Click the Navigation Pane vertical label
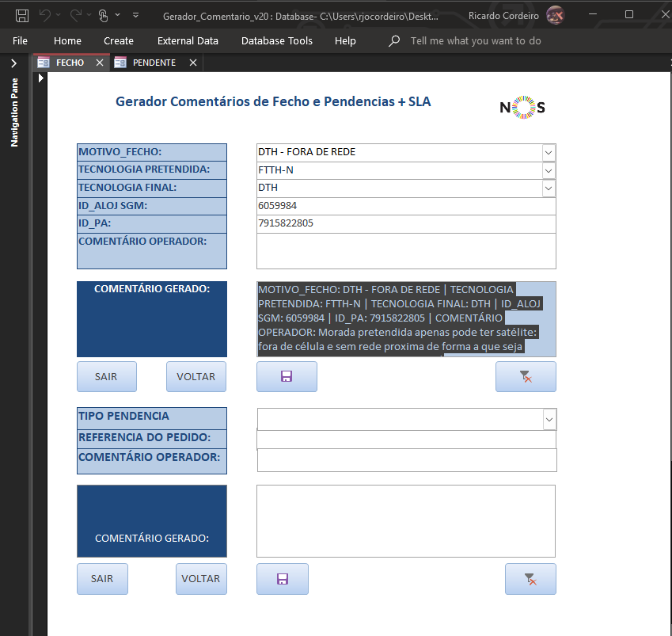Screen dimensions: 672x636 14,112
